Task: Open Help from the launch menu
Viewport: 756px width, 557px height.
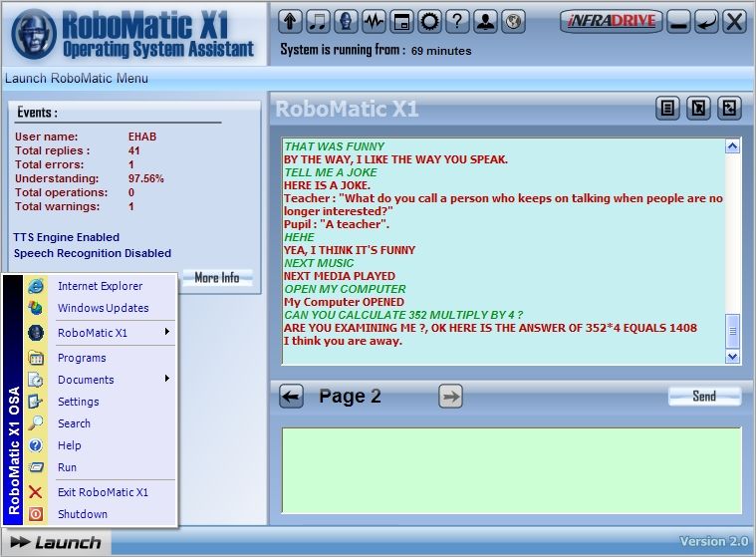Action: (69, 445)
